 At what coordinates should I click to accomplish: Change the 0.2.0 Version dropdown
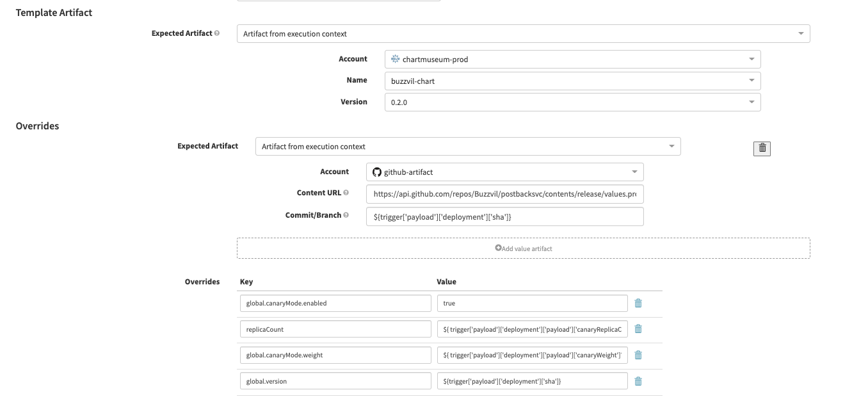[572, 102]
